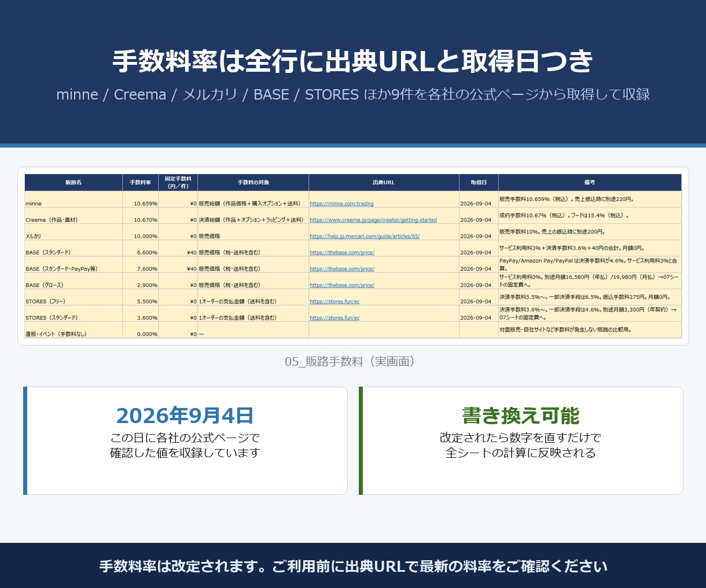Select the minne cell in 販路名 column

point(73,199)
